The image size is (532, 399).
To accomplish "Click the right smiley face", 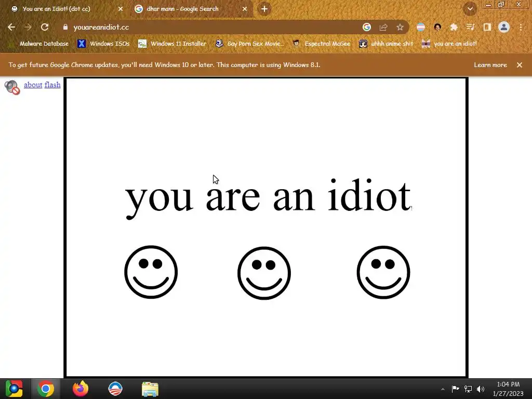I will (x=383, y=272).
